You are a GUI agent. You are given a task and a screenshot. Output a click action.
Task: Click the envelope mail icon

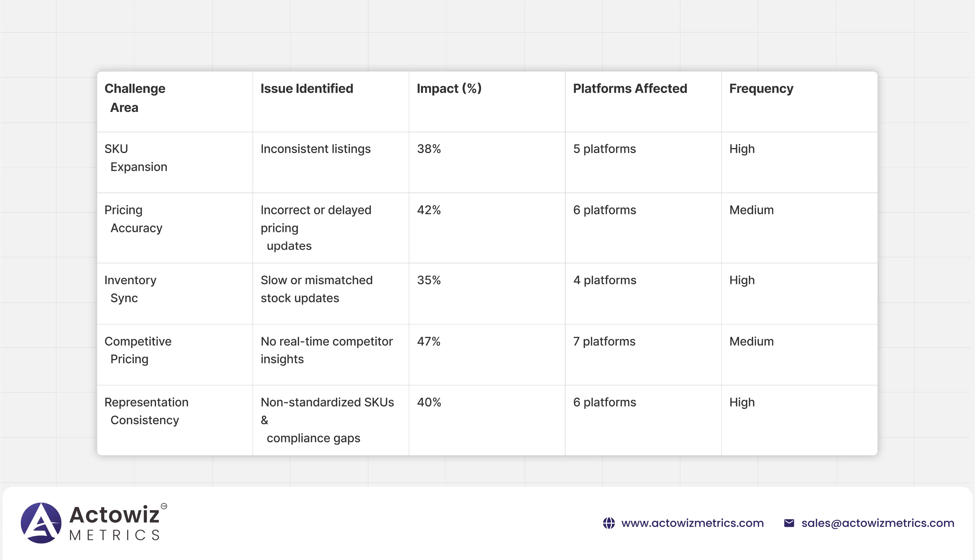click(789, 523)
